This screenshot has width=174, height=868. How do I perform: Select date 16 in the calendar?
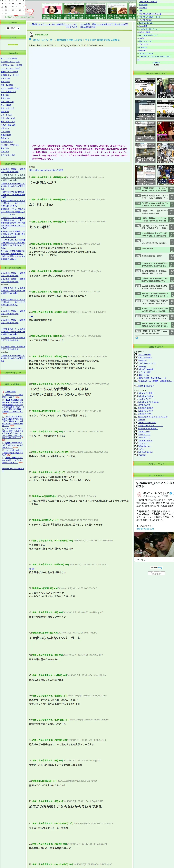[6, 7]
